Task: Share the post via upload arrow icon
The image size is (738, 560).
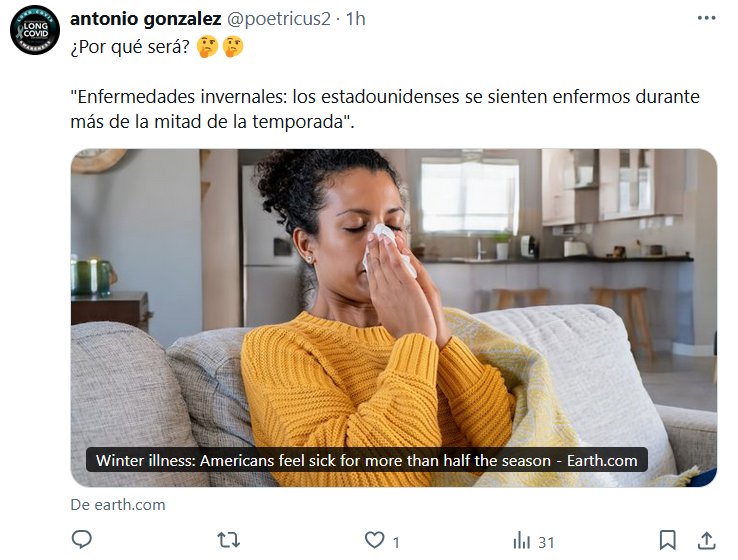Action: (706, 540)
